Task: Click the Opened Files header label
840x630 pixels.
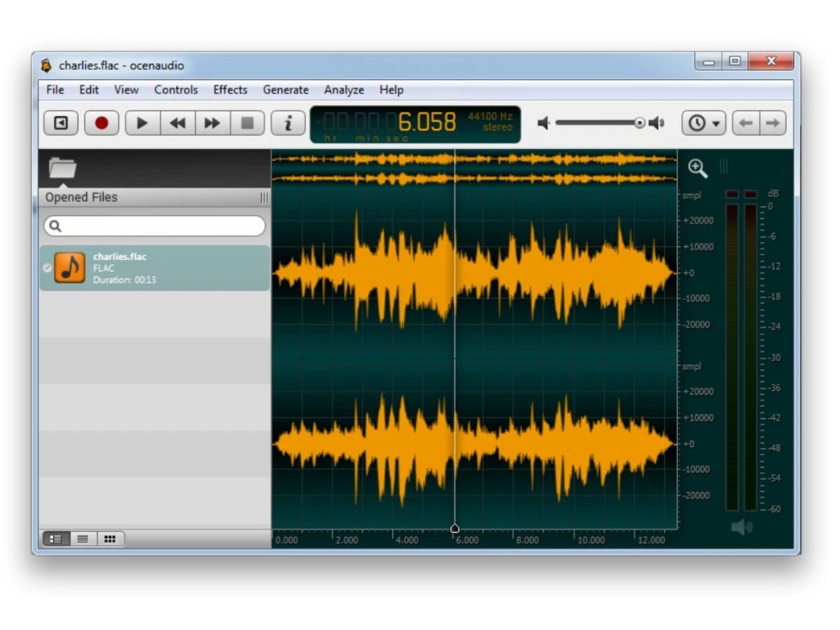Action: tap(81, 197)
